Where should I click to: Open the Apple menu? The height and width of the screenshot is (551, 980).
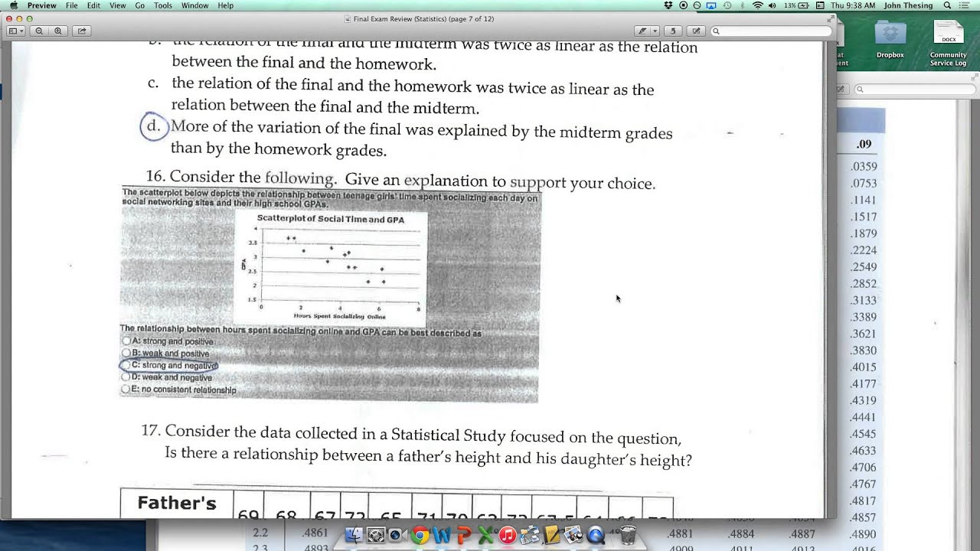click(13, 5)
